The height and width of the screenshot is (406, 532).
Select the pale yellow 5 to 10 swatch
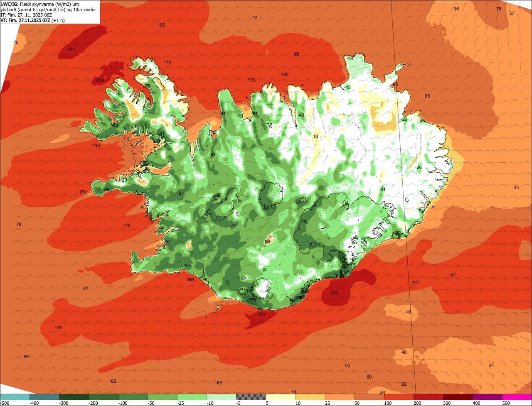[281, 397]
